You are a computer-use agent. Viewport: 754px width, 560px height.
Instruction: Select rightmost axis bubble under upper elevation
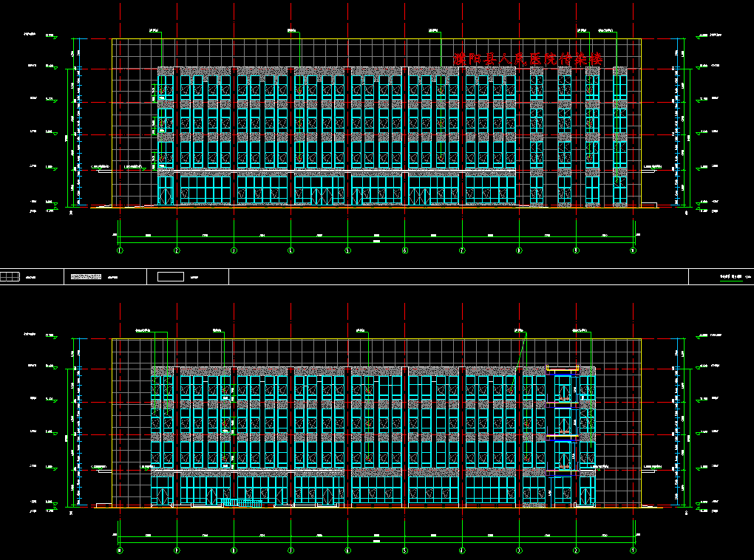click(633, 251)
